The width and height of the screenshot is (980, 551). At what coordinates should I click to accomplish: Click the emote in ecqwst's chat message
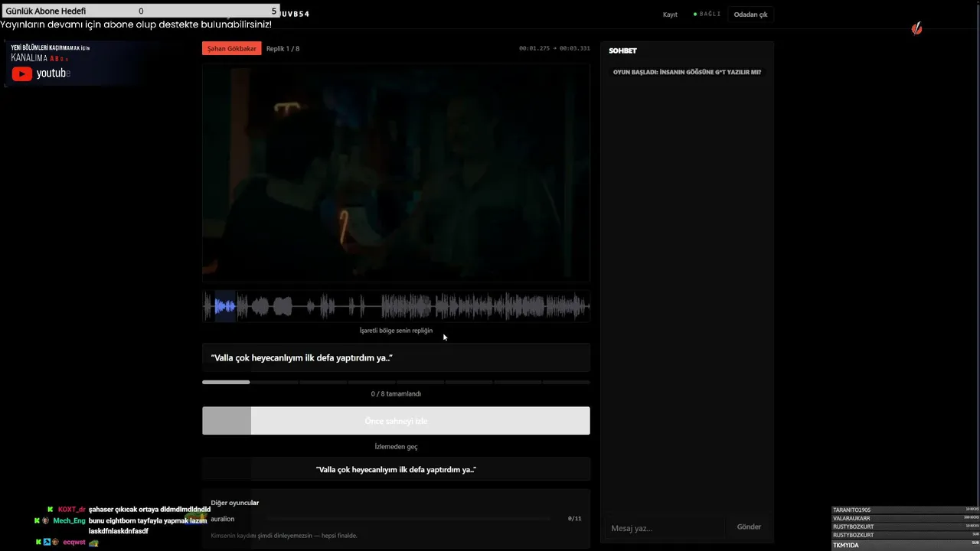[93, 543]
